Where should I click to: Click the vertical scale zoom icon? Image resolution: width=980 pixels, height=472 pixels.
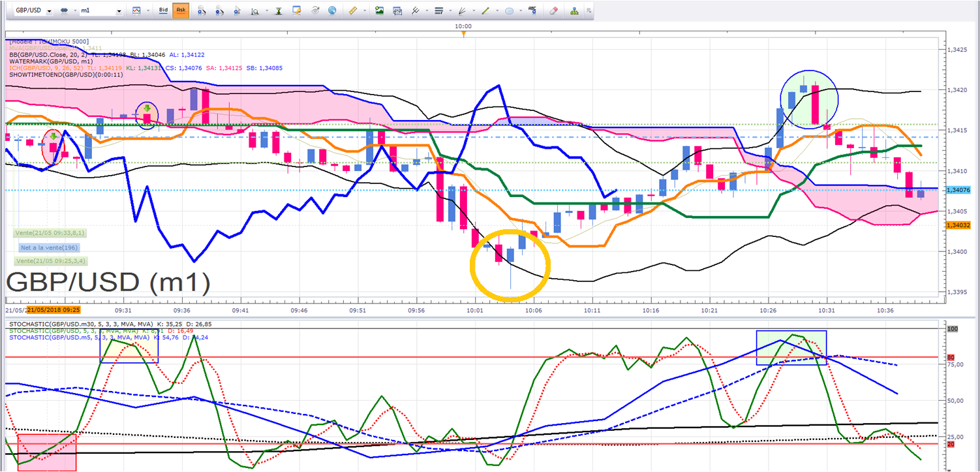pyautogui.click(x=254, y=11)
